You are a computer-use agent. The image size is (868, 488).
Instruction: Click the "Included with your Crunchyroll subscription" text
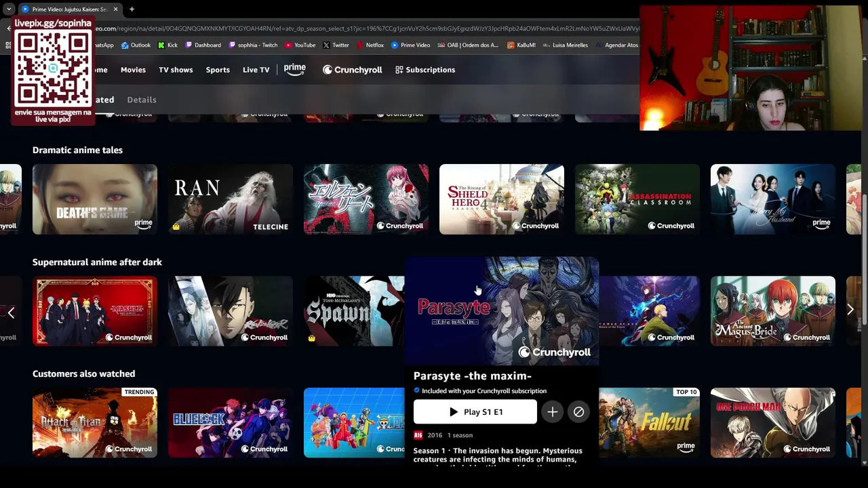coord(484,391)
